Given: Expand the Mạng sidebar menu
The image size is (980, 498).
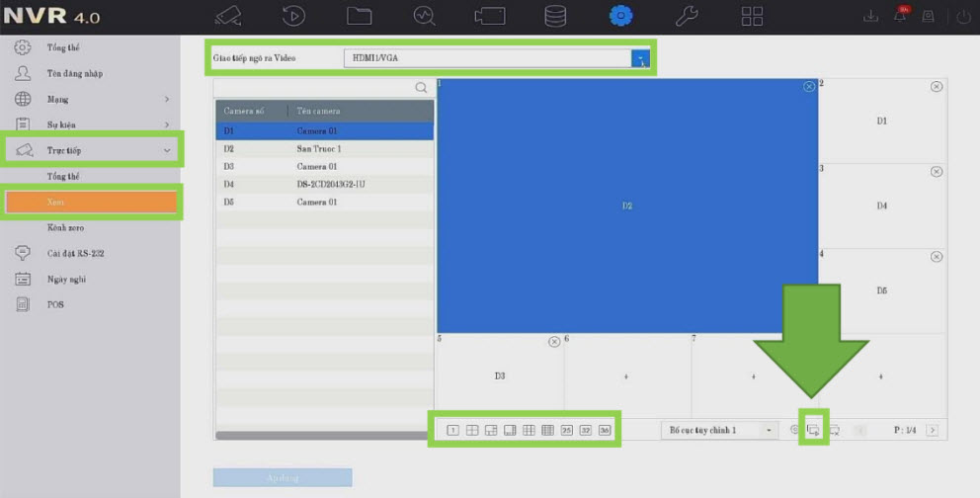Looking at the screenshot, I should (x=167, y=99).
